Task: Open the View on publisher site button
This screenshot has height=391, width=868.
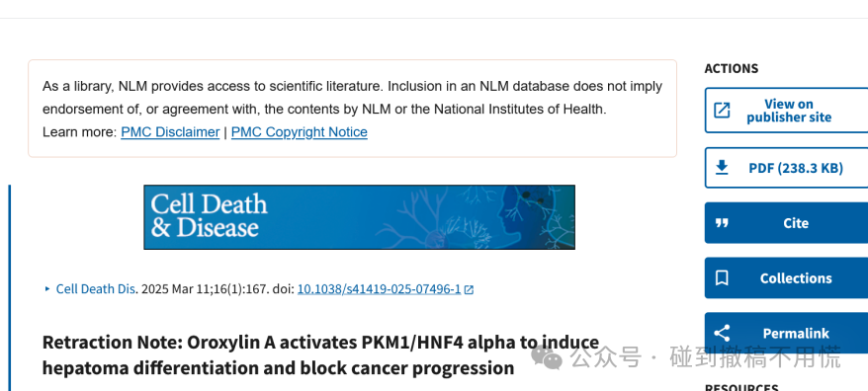Action: (786, 110)
